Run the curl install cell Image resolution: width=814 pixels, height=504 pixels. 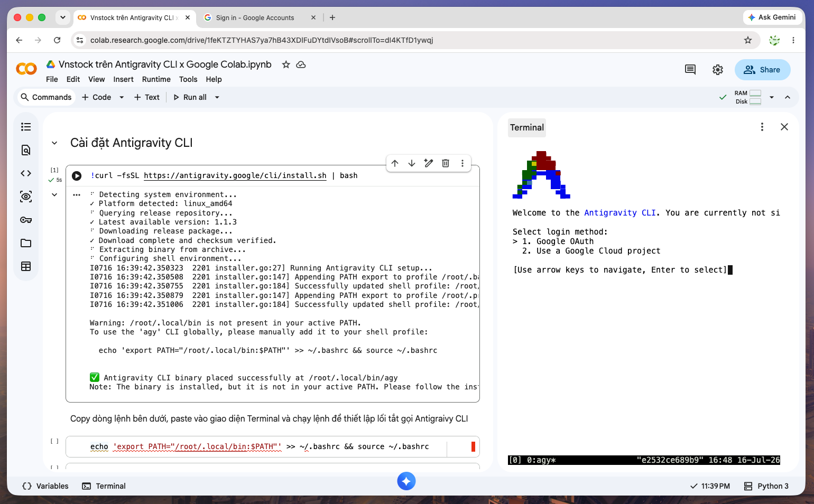(x=77, y=176)
